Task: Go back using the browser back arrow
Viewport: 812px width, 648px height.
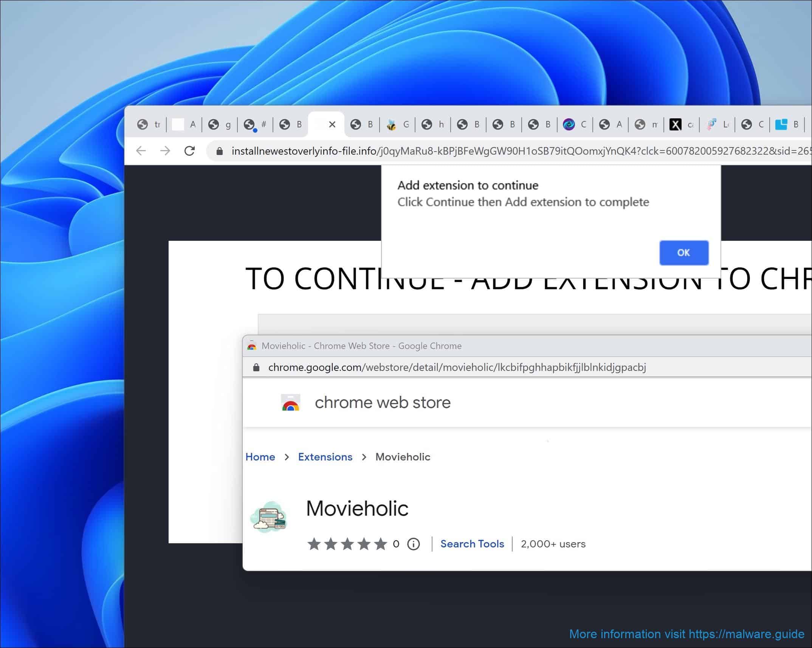Action: pyautogui.click(x=141, y=151)
